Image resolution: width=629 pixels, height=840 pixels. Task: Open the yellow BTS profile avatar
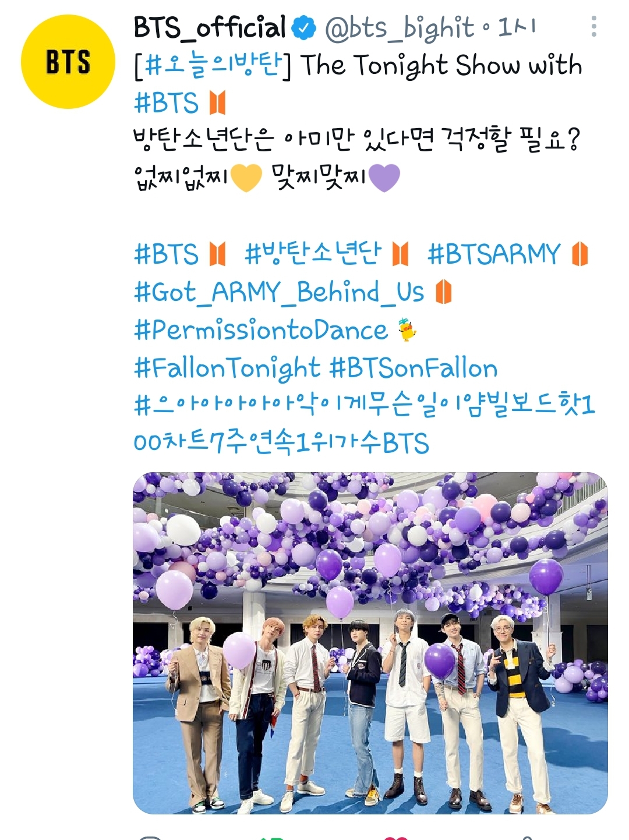coord(68,62)
